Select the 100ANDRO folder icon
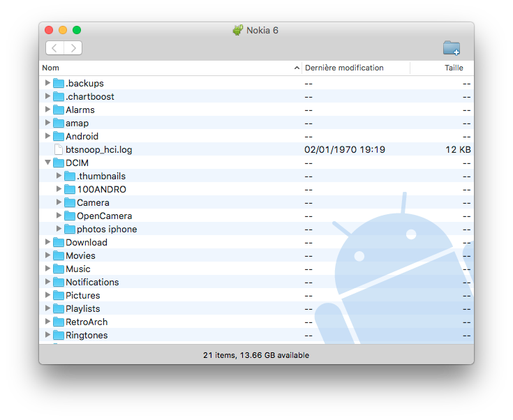Viewport: 513px width, 420px height. [70, 189]
